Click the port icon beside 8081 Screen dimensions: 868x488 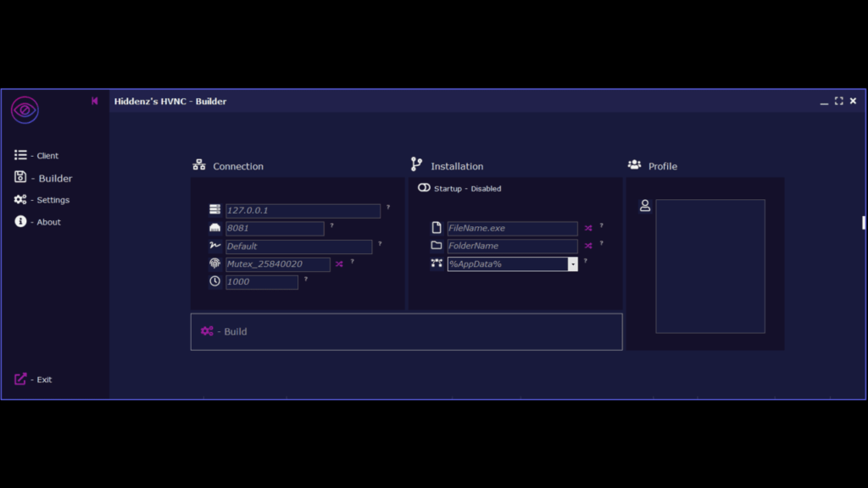point(214,227)
